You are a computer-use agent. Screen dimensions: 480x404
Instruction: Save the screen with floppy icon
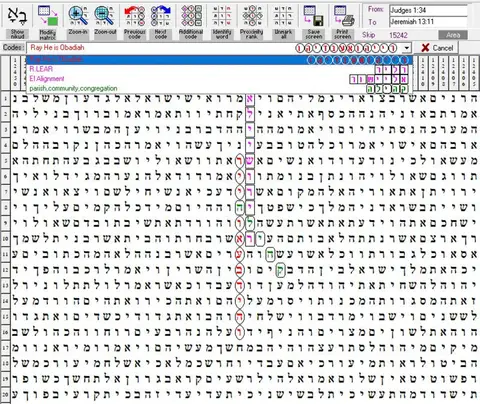[x=314, y=15]
